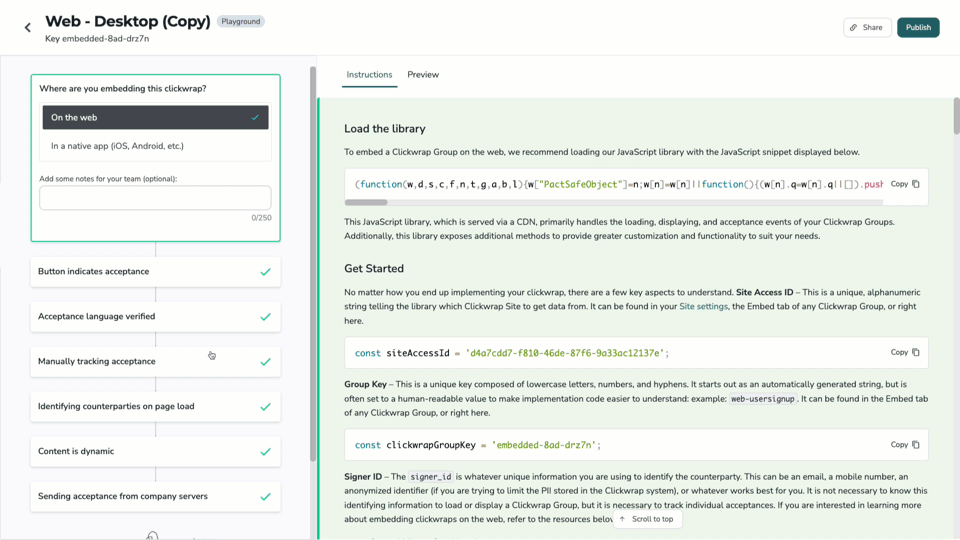Copy the siteAccessId code line
The width and height of the screenshot is (960, 540).
905,352
